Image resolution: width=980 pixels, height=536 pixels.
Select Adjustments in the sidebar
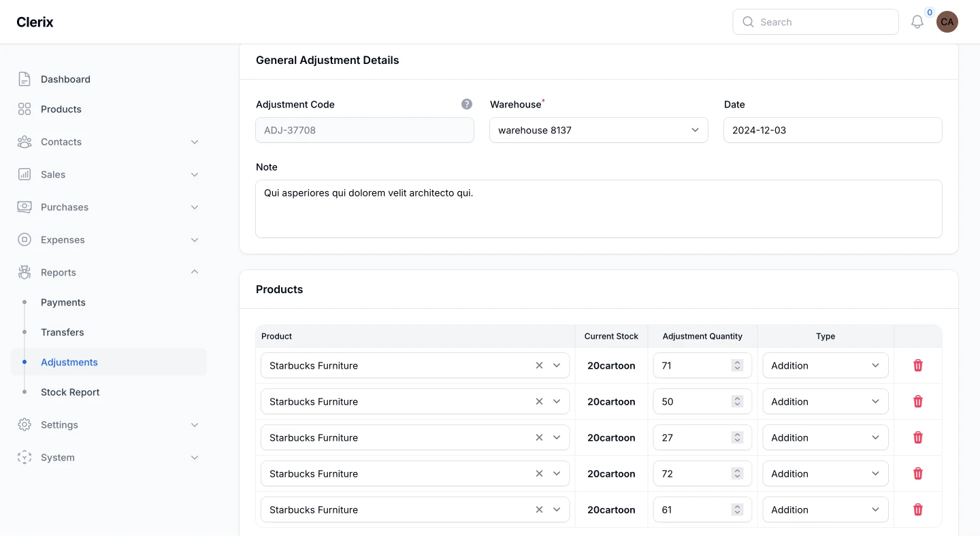(109, 362)
